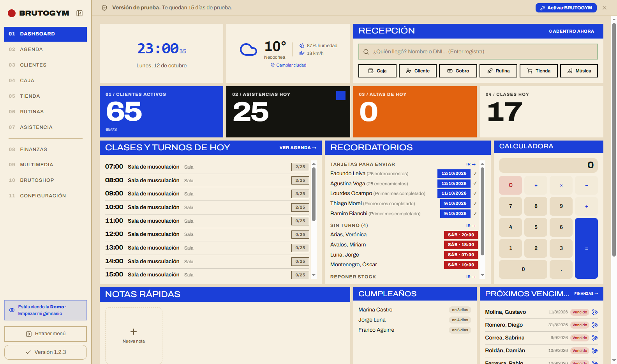Open Finanzas link in Próximos Vencimientos
The image size is (617, 364).
click(586, 294)
